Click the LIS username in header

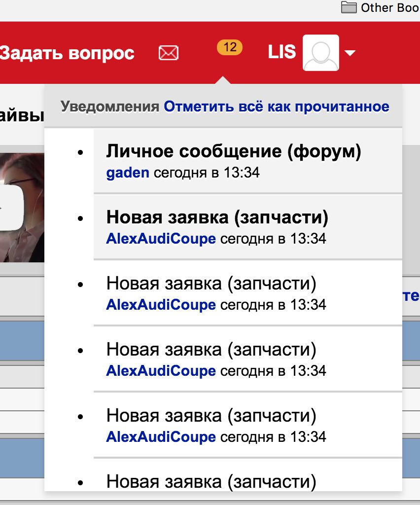click(x=281, y=52)
